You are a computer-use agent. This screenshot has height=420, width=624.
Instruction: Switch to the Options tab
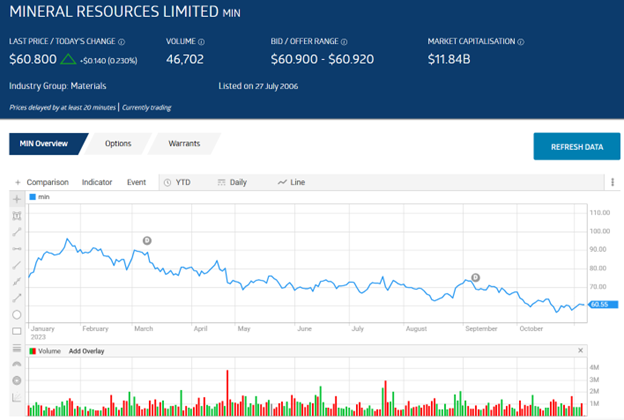point(118,144)
